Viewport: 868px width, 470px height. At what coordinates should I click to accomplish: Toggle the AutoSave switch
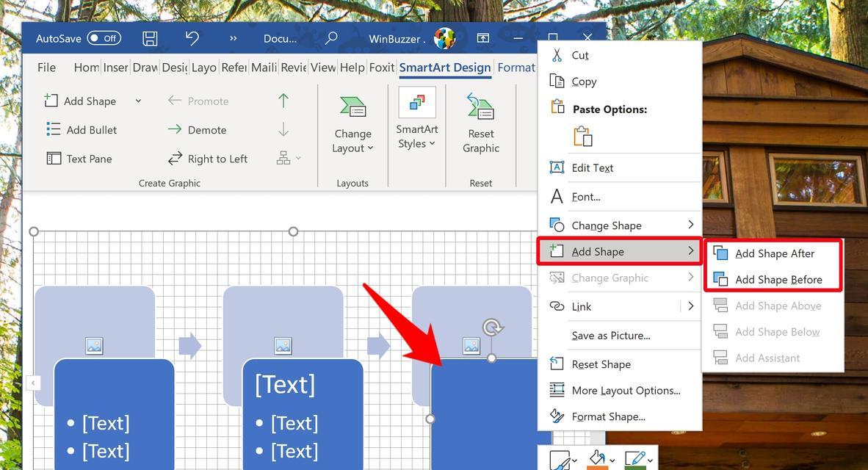click(104, 38)
